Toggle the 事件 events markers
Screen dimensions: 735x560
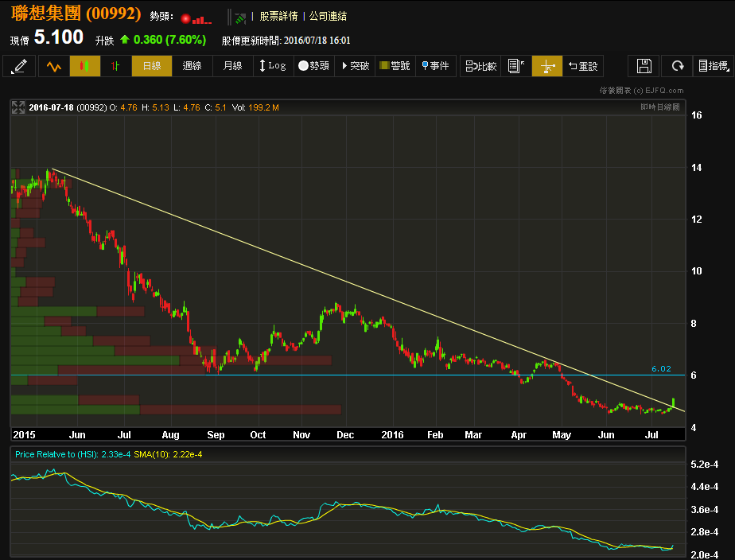(x=435, y=66)
